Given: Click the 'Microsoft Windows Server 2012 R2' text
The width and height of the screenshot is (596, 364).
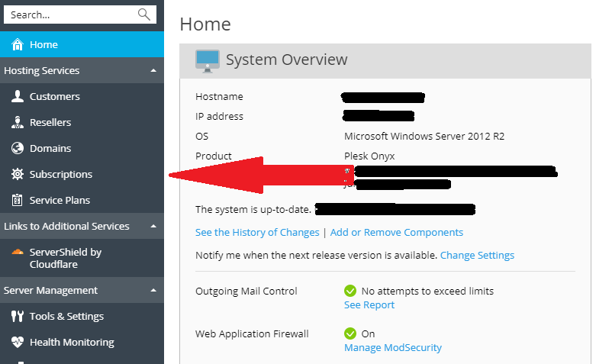Looking at the screenshot, I should coord(424,136).
